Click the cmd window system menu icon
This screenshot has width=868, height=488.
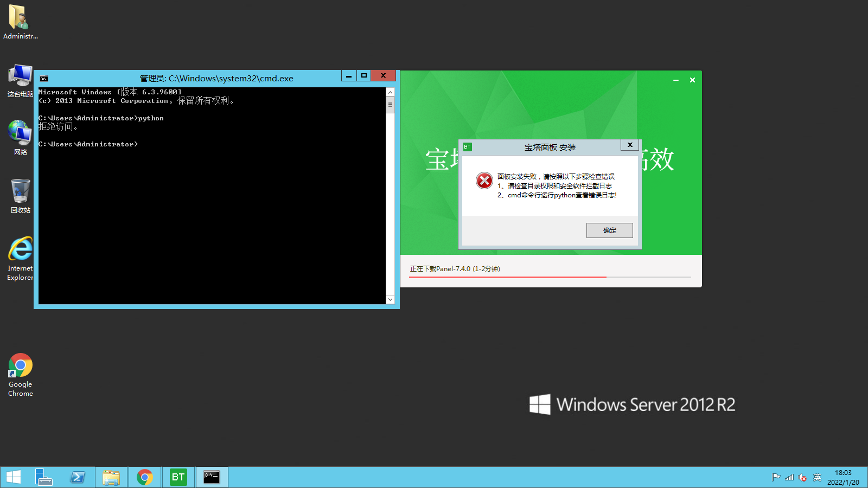click(x=44, y=79)
